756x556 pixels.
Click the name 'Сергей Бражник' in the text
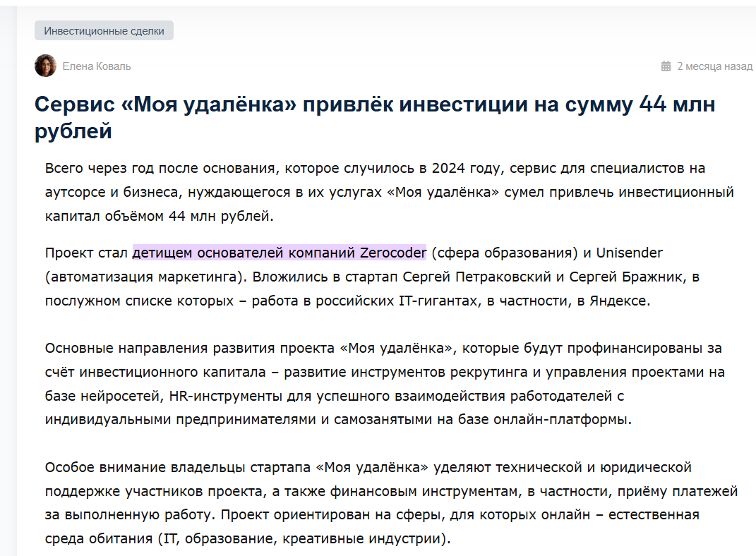click(626, 277)
